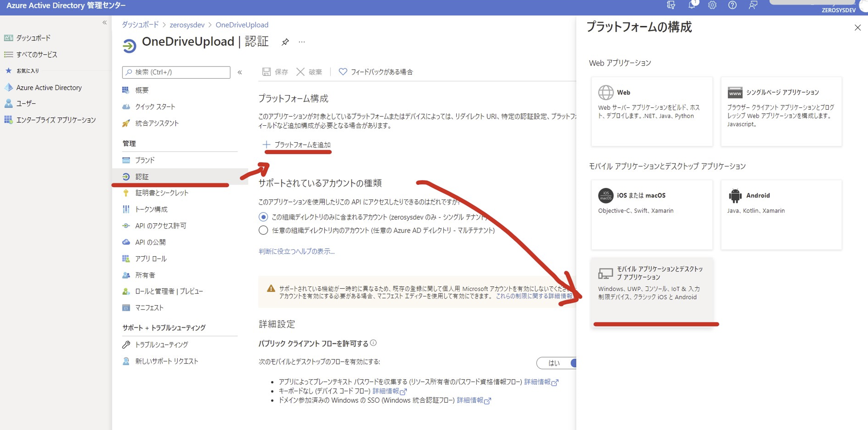Screen dimensions: 868x430
Task: Choose the Android platform card
Action: click(x=781, y=214)
